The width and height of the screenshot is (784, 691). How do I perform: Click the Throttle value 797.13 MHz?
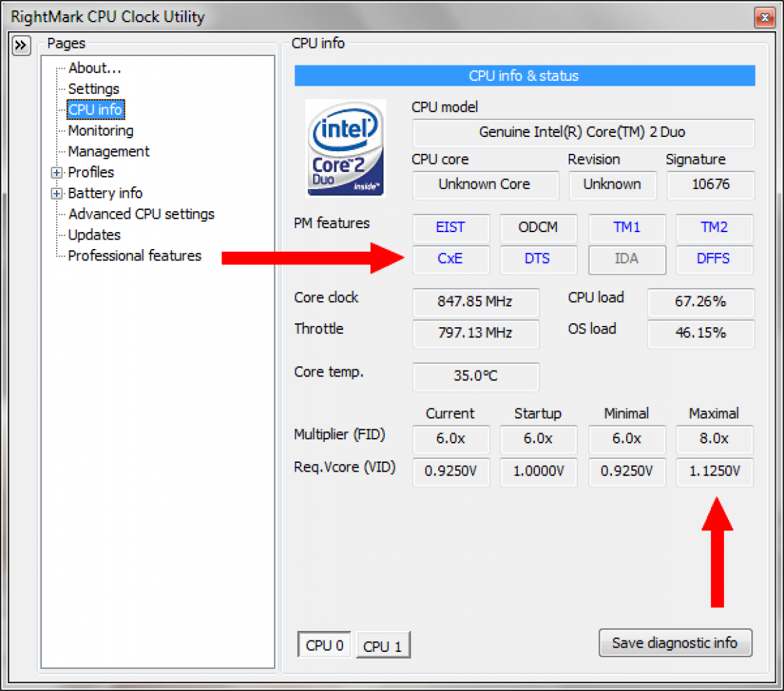click(475, 333)
